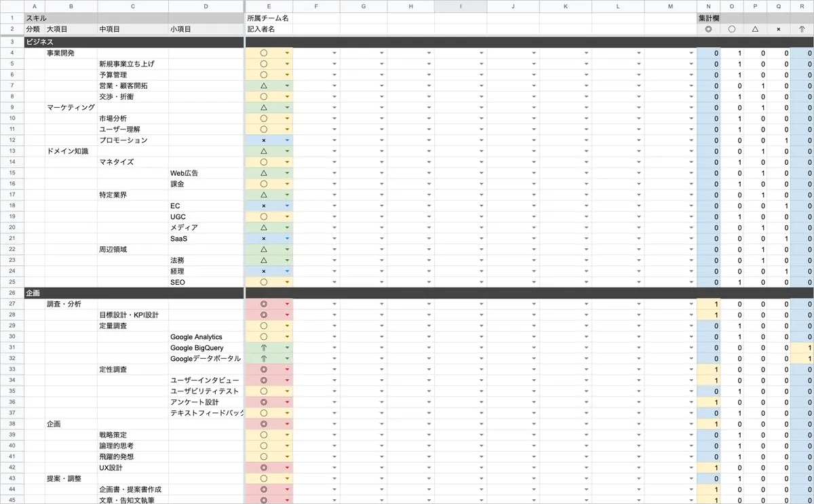Open the ◎ rating dropdown for UX設計

coord(288,468)
